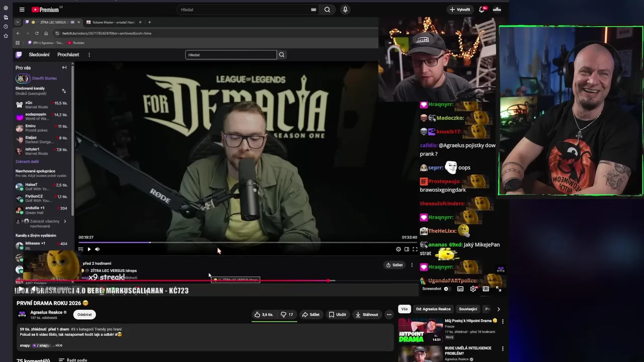Like the video with 3,6 tis.
This screenshot has height=362, width=644.
[264, 315]
